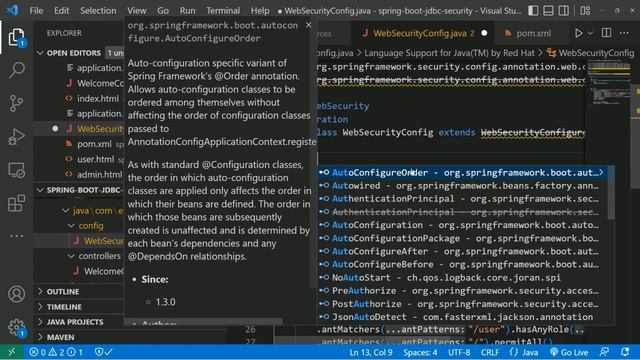Click the shield checkmark status bar item

point(103,352)
